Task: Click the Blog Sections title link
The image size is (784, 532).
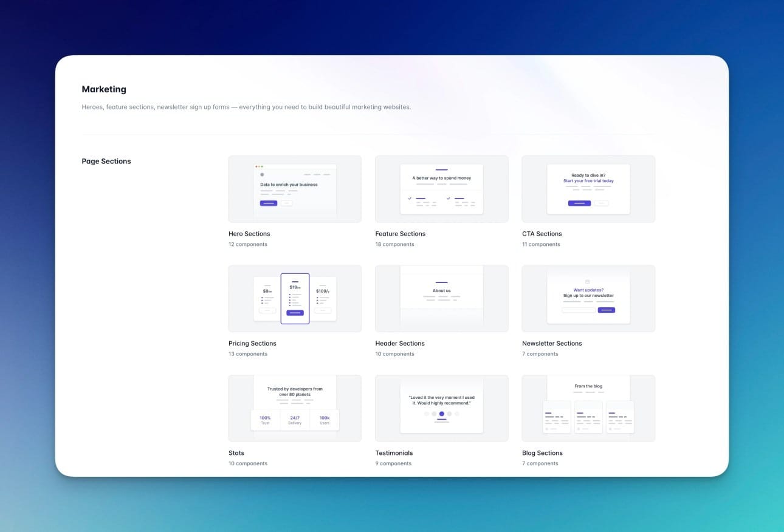Action: pyautogui.click(x=542, y=453)
